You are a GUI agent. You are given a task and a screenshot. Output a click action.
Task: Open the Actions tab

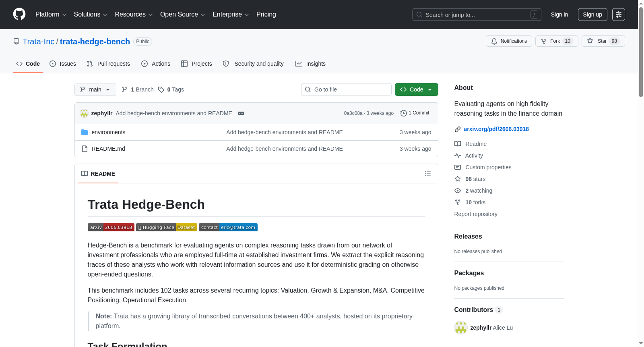point(156,64)
